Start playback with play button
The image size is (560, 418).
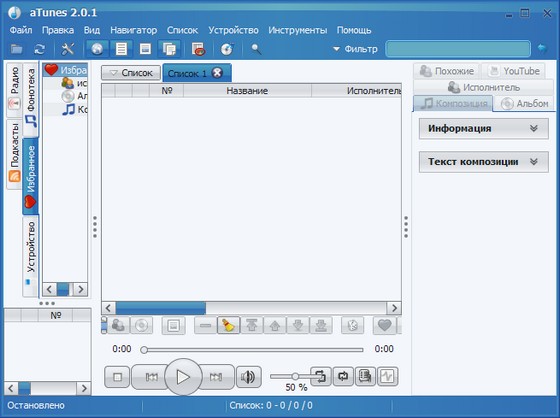point(183,377)
